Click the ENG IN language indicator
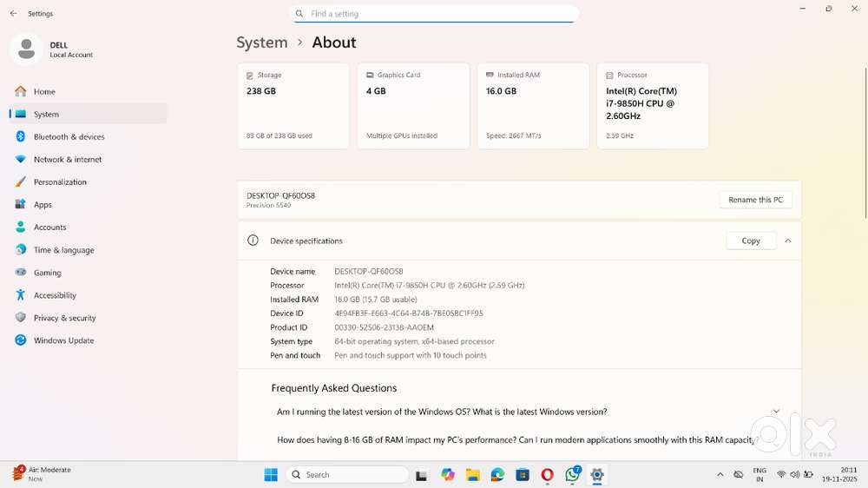The image size is (868, 488). 759,475
